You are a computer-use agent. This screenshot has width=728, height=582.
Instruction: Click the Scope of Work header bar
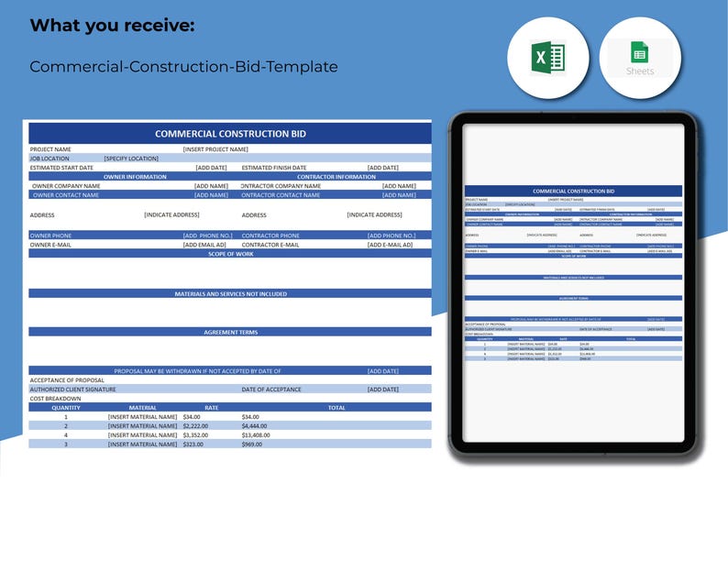(x=230, y=254)
